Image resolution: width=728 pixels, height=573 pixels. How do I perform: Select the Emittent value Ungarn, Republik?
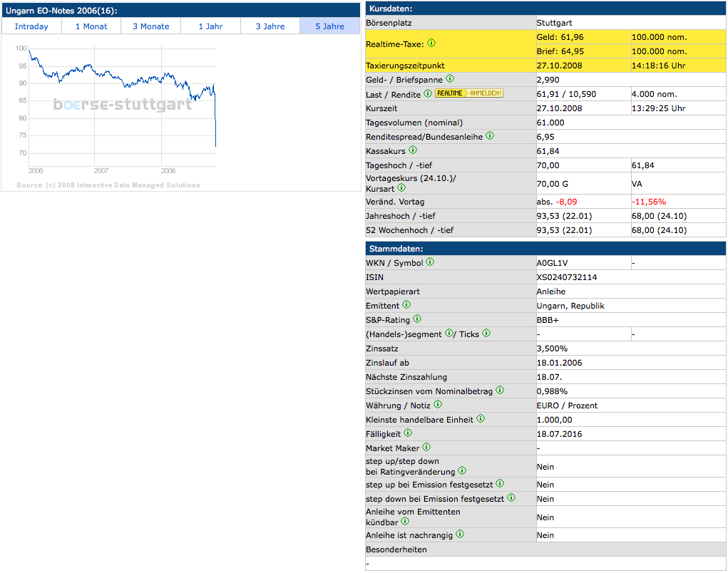(x=570, y=306)
